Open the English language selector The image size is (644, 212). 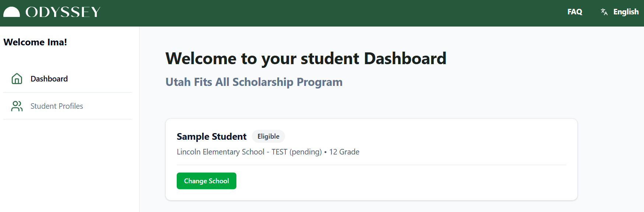tap(626, 12)
